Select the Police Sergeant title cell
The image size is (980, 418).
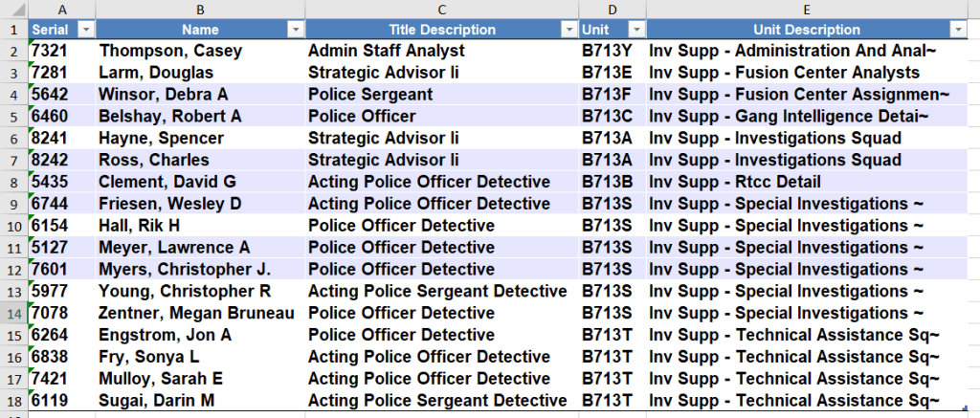[x=370, y=95]
